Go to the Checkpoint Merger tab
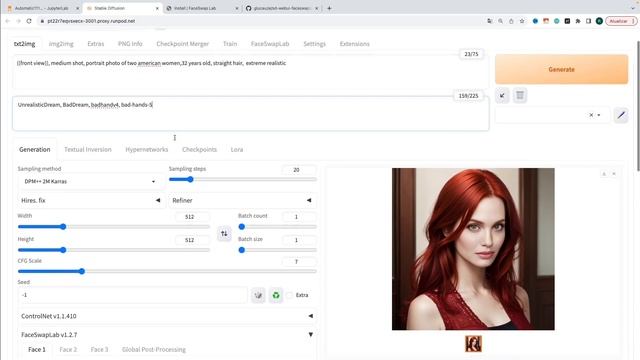The width and height of the screenshot is (640, 360). coord(182,44)
